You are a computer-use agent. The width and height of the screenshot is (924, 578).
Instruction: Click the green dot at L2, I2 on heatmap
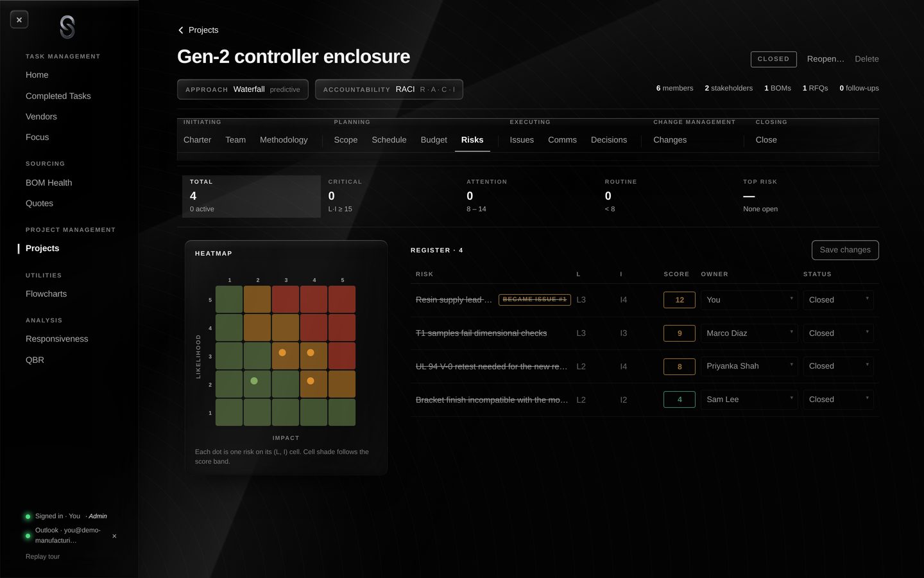coord(254,381)
